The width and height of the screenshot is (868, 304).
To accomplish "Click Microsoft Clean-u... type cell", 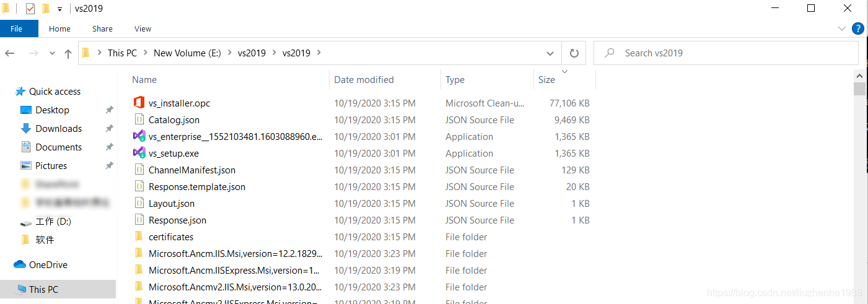I will [x=485, y=103].
